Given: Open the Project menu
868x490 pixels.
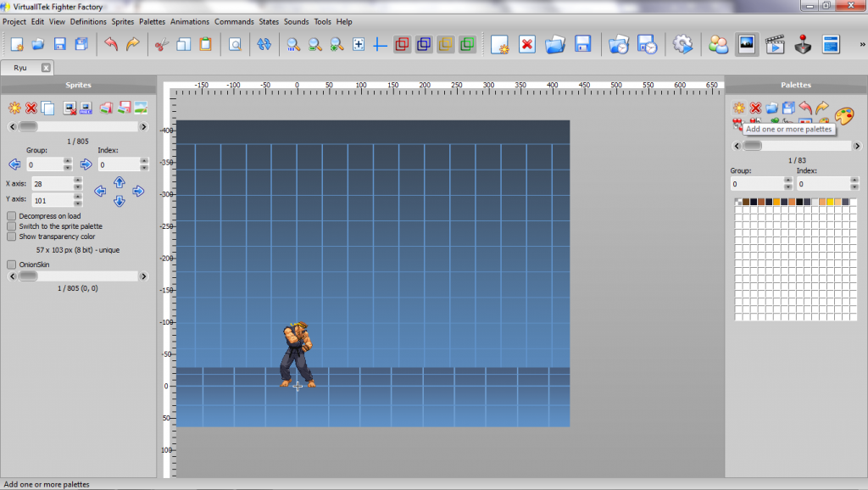Looking at the screenshot, I should coord(14,21).
